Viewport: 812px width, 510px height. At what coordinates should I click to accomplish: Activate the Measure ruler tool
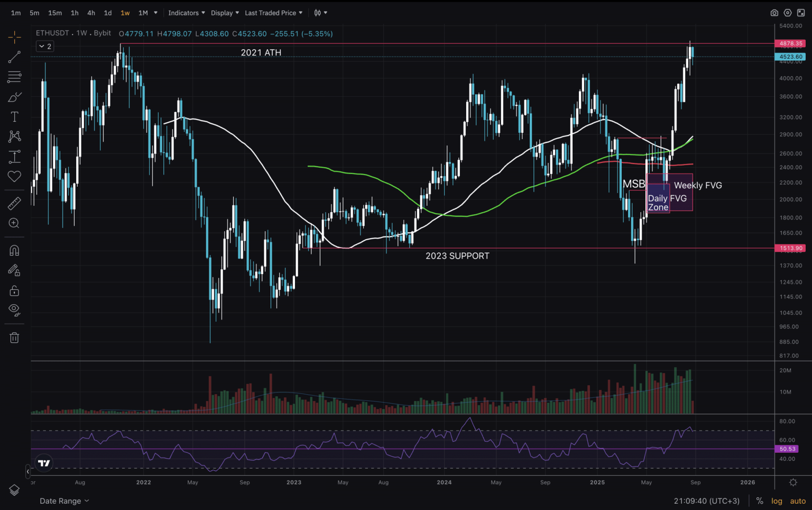[14, 203]
